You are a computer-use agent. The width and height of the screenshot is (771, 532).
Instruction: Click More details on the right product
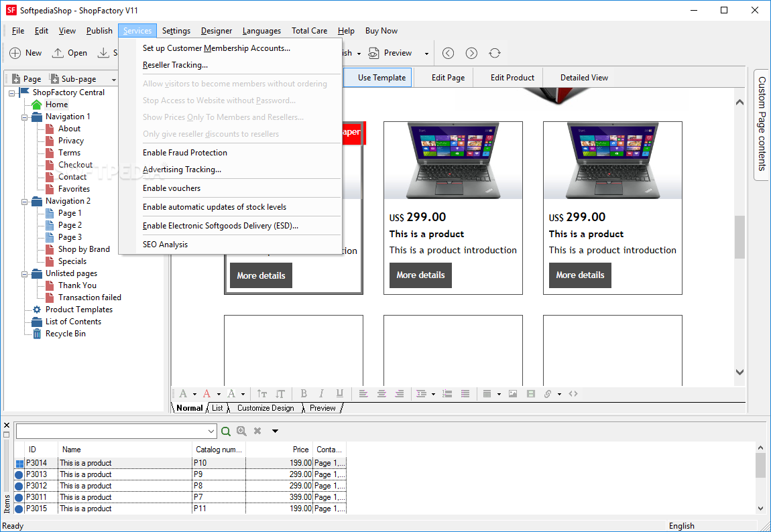point(580,275)
